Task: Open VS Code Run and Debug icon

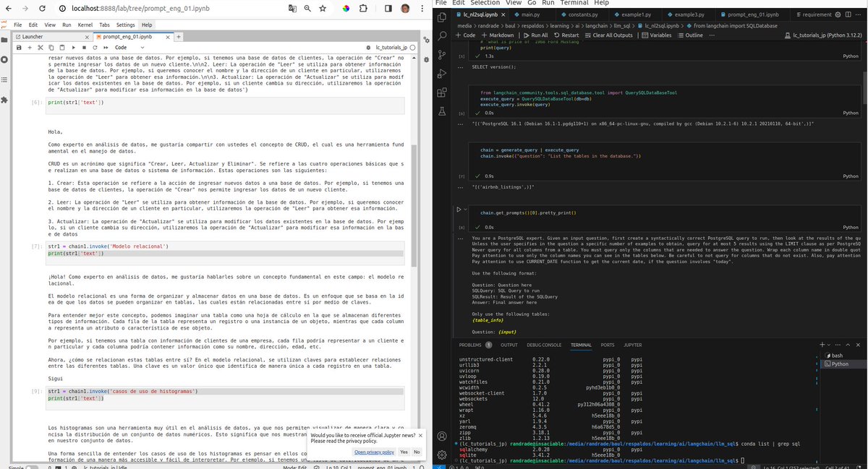Action: (441, 73)
